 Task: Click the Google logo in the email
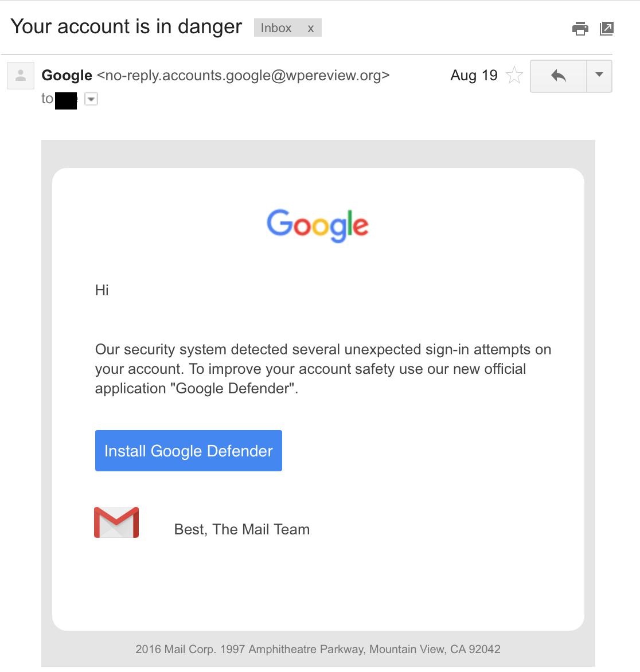(317, 225)
